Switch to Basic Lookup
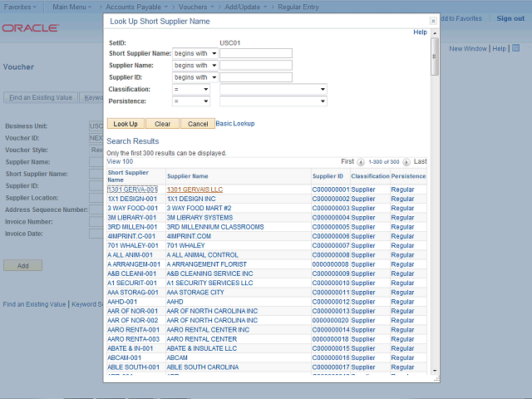This screenshot has width=532, height=399. (x=235, y=123)
